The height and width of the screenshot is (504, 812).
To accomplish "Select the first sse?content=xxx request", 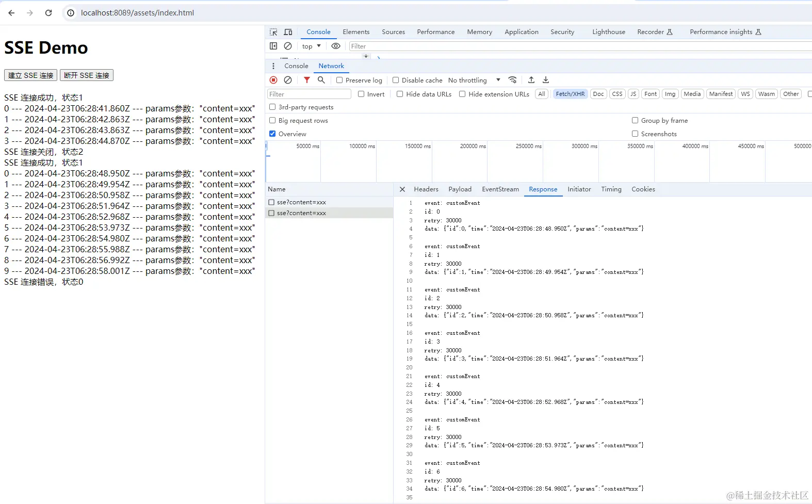I will point(329,202).
